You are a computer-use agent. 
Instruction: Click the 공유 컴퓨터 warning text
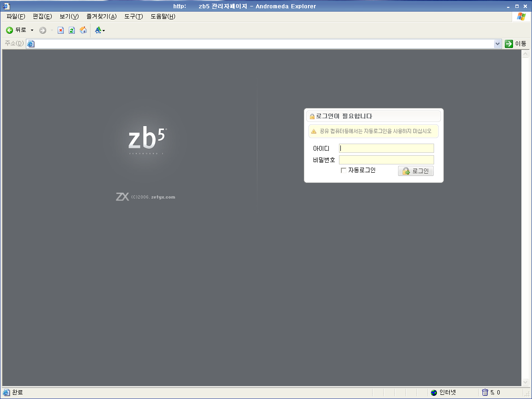pyautogui.click(x=375, y=131)
